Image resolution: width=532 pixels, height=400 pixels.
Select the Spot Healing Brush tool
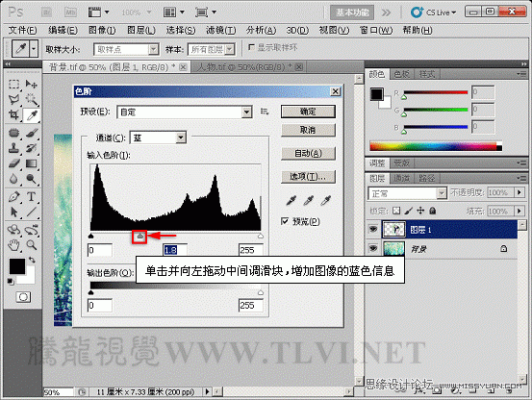13,133
